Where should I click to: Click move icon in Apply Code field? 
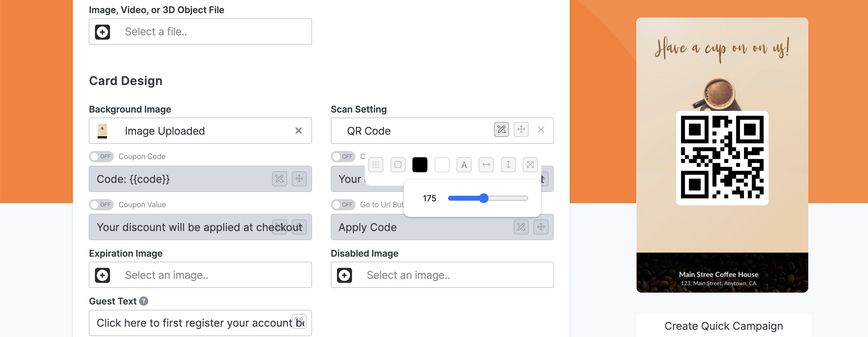tap(541, 227)
